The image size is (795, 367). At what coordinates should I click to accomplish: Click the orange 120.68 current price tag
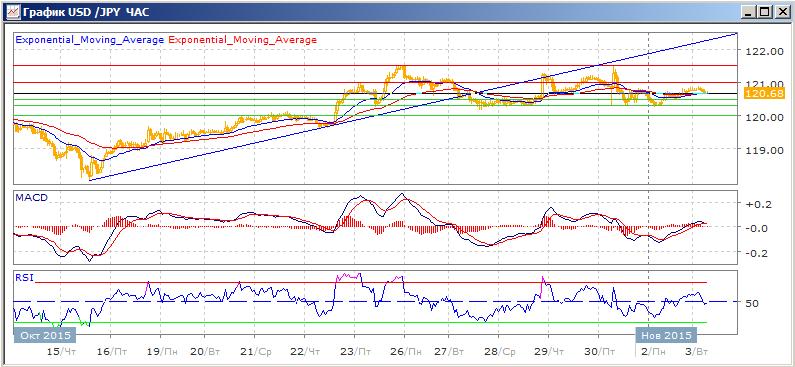tap(764, 93)
